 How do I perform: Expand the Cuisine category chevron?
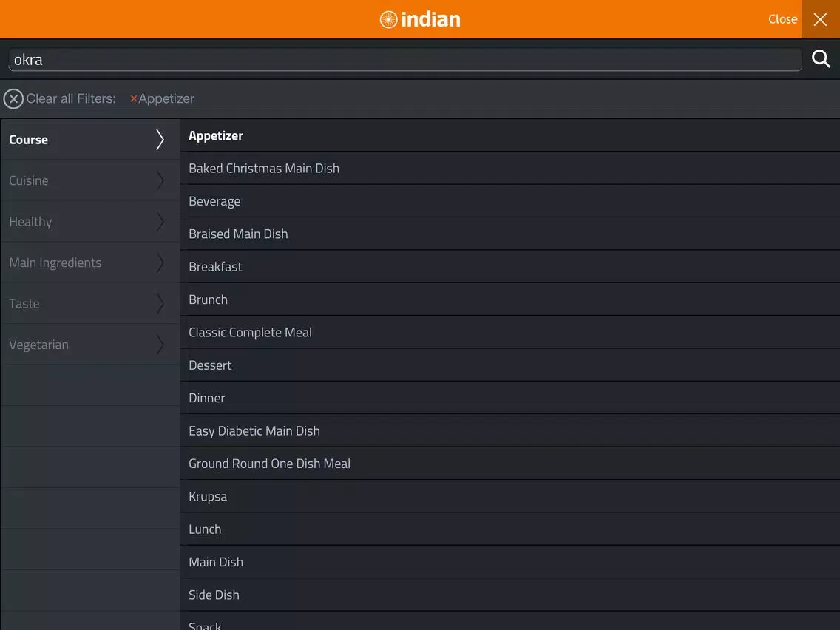[160, 180]
